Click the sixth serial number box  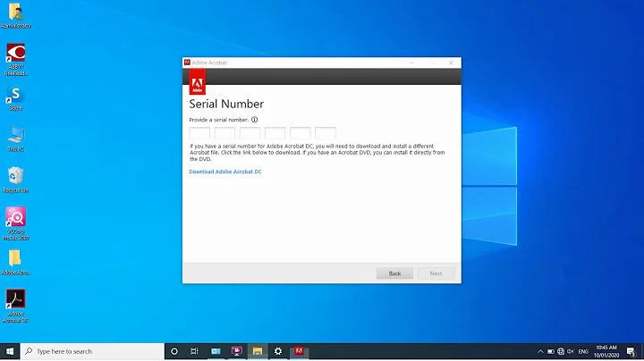point(326,133)
